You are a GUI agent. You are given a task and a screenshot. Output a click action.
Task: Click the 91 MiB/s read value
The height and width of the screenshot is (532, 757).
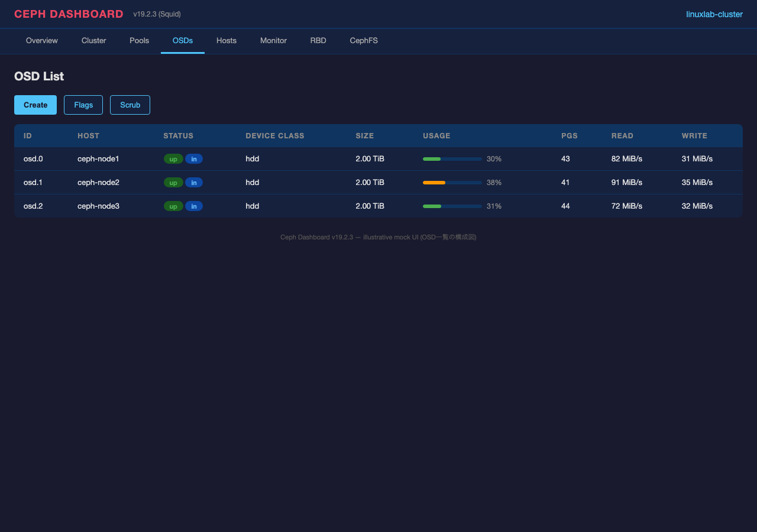[627, 183]
